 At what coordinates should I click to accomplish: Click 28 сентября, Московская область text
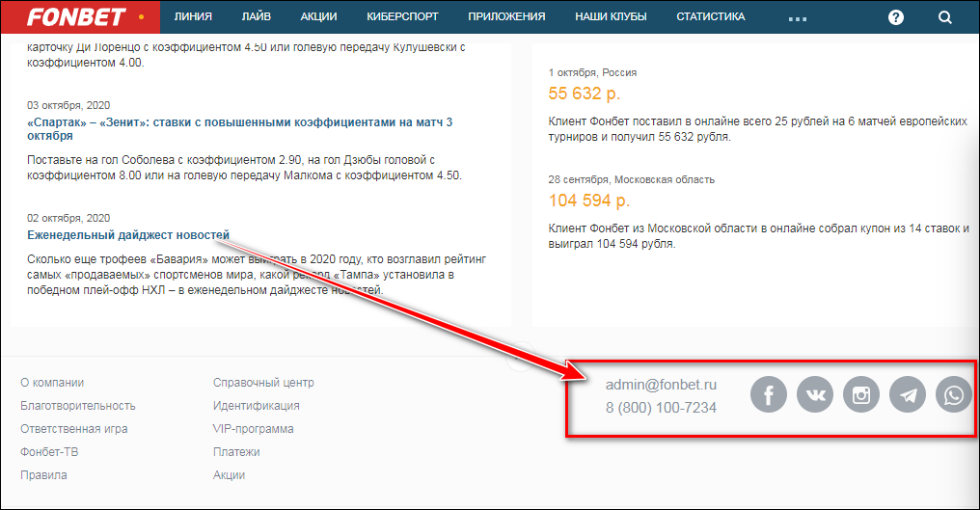tap(631, 179)
